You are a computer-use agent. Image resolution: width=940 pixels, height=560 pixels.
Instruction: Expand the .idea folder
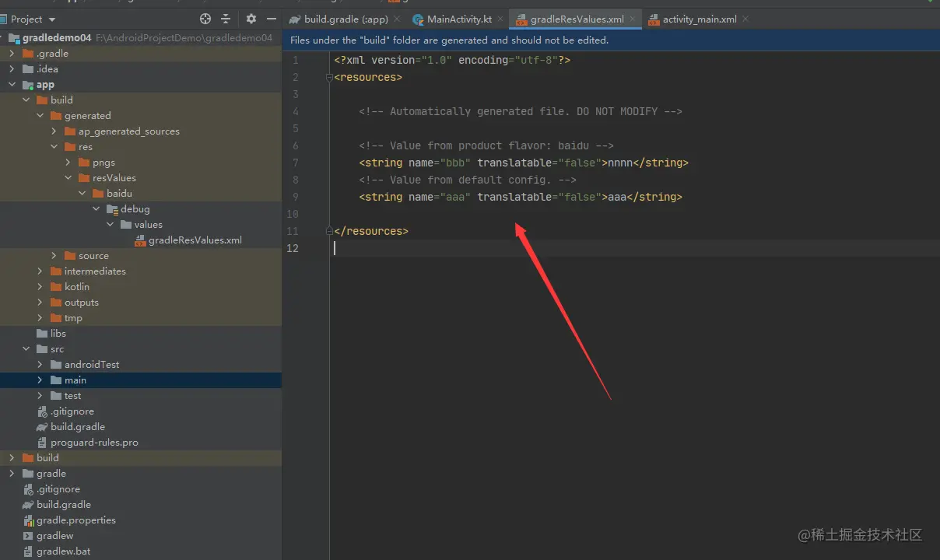12,69
